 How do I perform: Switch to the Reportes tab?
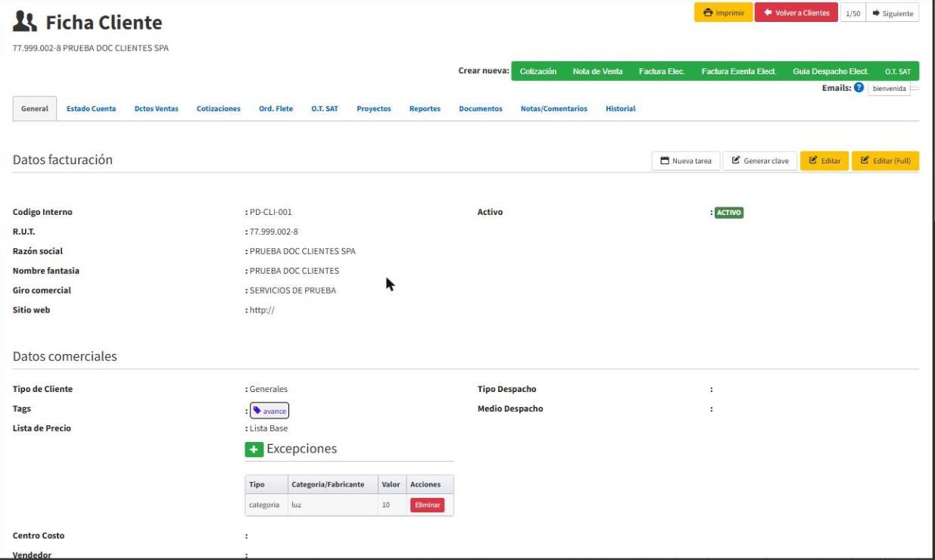pyautogui.click(x=425, y=109)
